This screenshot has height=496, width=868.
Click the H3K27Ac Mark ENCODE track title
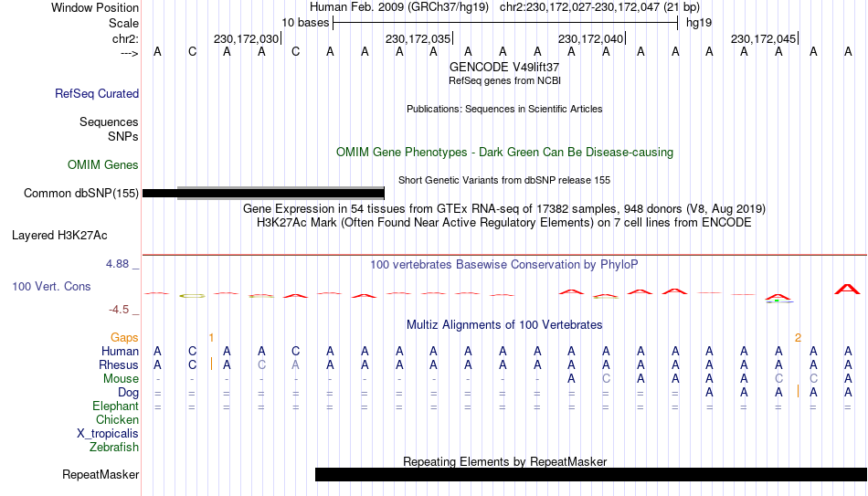click(x=504, y=223)
